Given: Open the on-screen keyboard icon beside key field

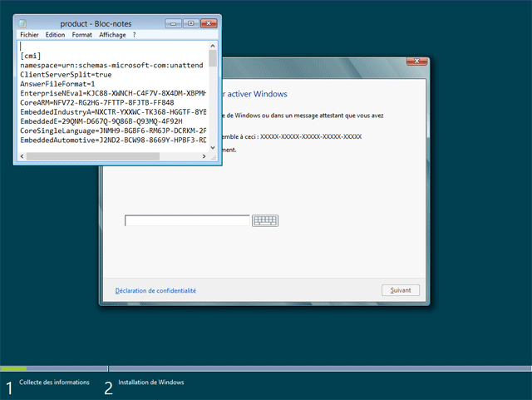Looking at the screenshot, I should coord(265,220).
